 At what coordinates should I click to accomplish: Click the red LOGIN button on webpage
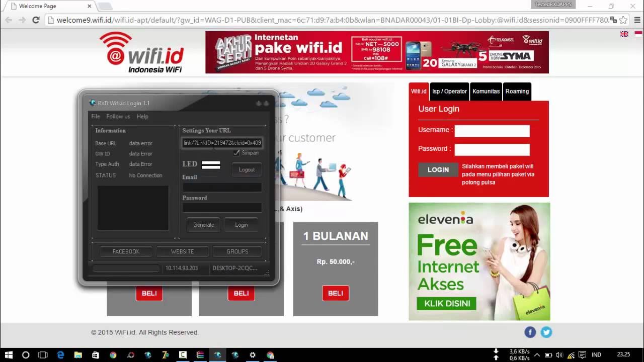pos(438,170)
